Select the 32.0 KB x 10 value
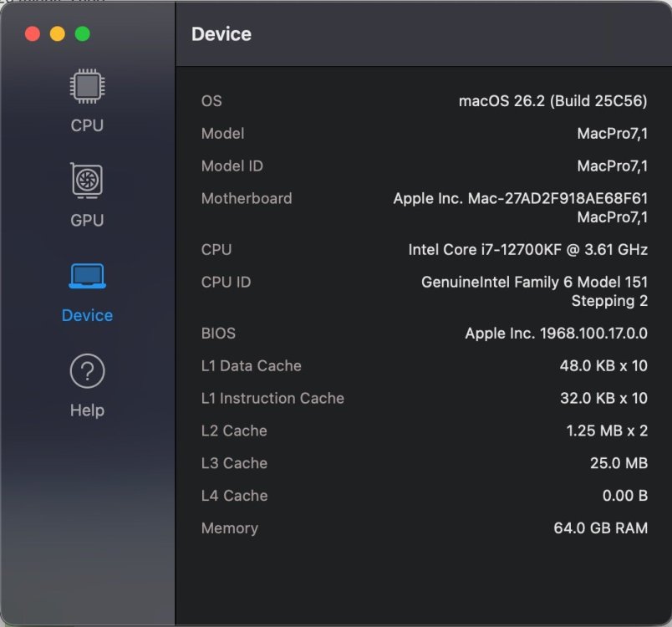672x627 pixels. pos(603,399)
